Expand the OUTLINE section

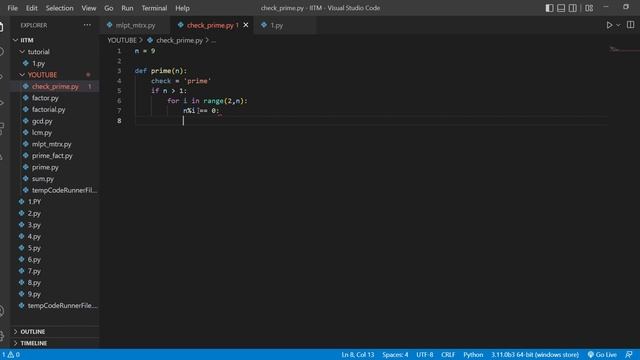[33, 332]
